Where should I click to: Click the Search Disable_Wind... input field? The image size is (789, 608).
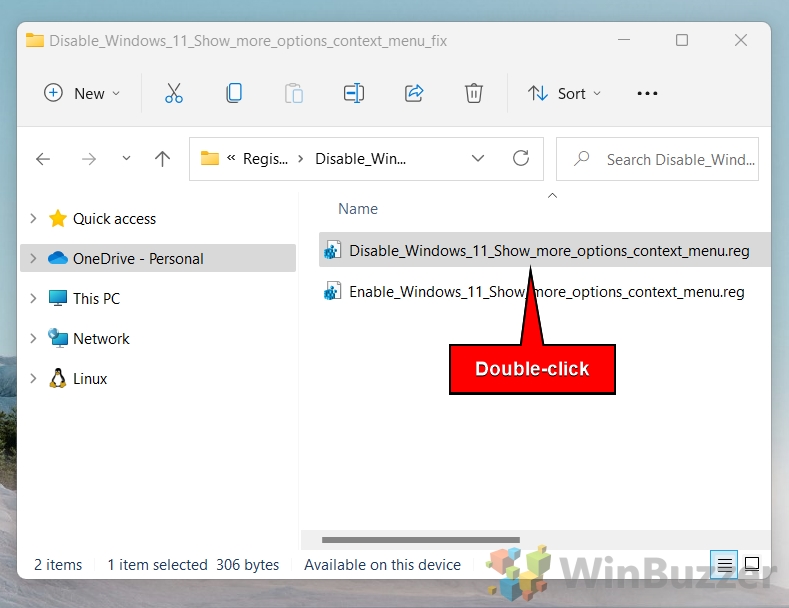click(657, 159)
